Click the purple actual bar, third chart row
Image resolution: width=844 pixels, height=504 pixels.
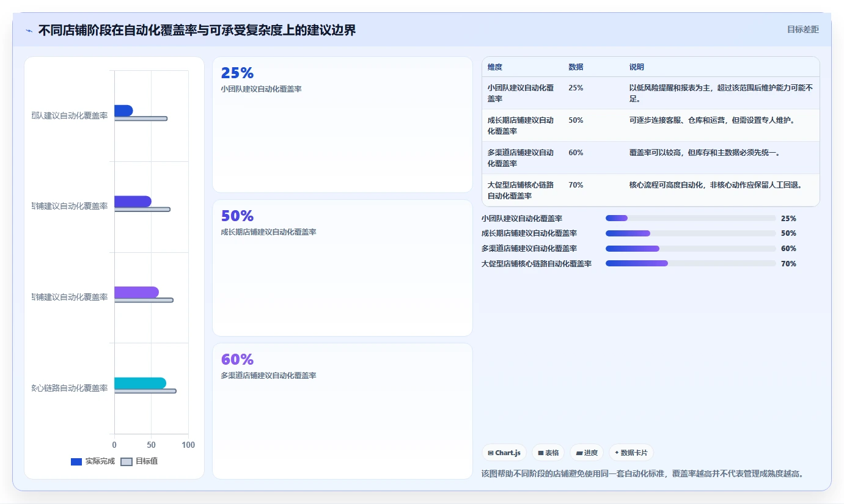(x=136, y=292)
